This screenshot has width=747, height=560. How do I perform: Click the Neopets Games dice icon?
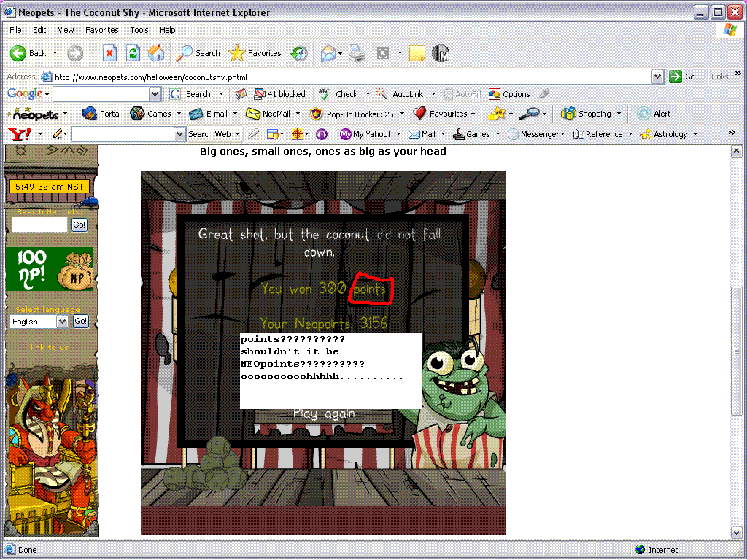[x=137, y=114]
